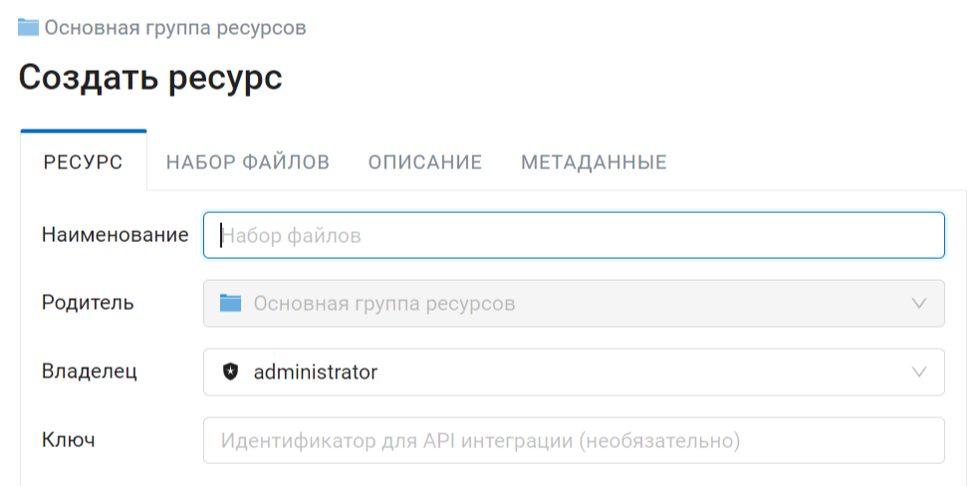Focus the Наименование text input
The height and width of the screenshot is (486, 980).
[574, 235]
